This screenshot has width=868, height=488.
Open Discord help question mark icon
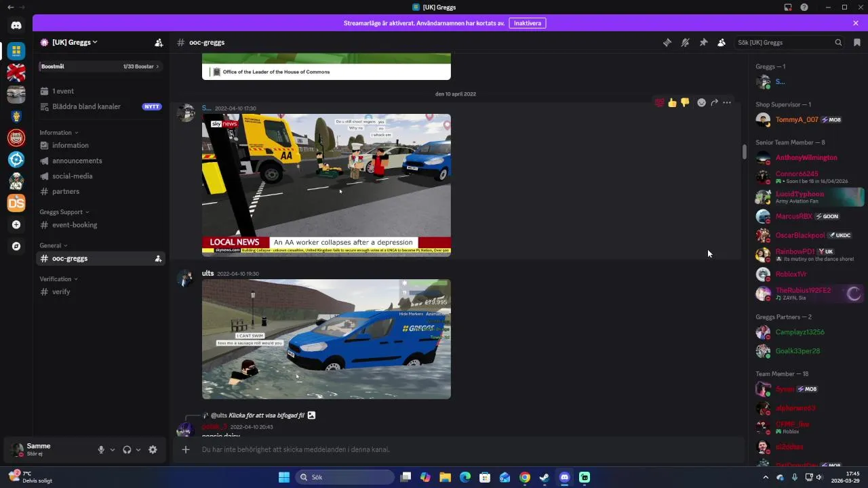pos(804,7)
